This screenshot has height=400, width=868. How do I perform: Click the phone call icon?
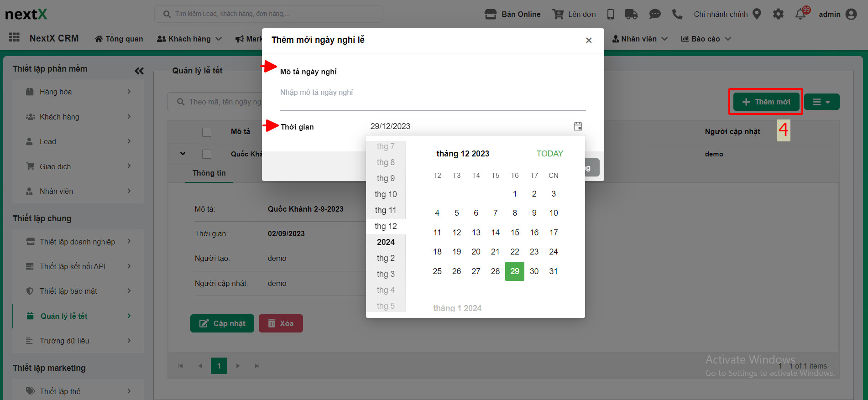pos(677,14)
